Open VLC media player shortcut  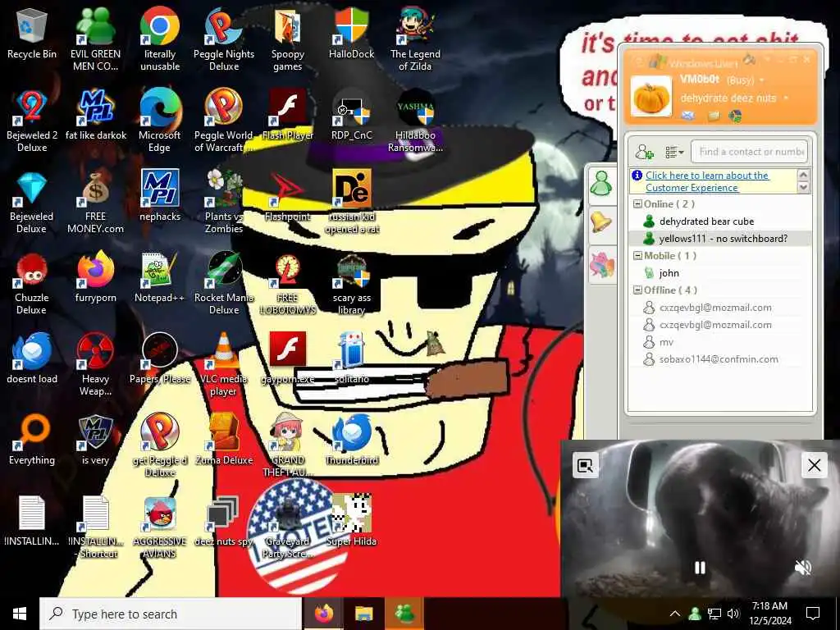tap(224, 364)
